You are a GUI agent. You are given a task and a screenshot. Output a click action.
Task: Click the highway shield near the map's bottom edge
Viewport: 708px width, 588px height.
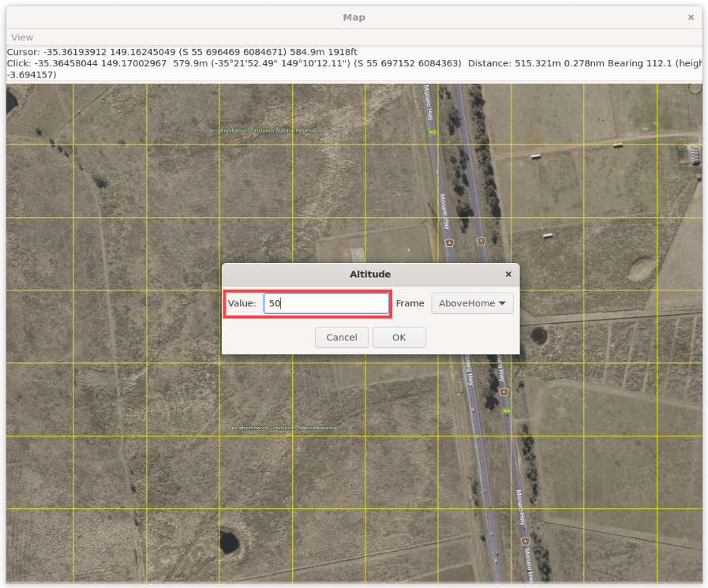click(526, 541)
